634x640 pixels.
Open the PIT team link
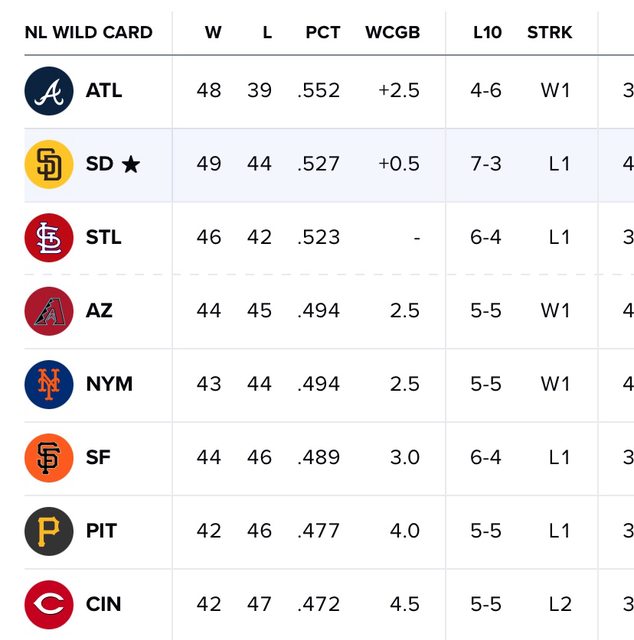click(102, 531)
